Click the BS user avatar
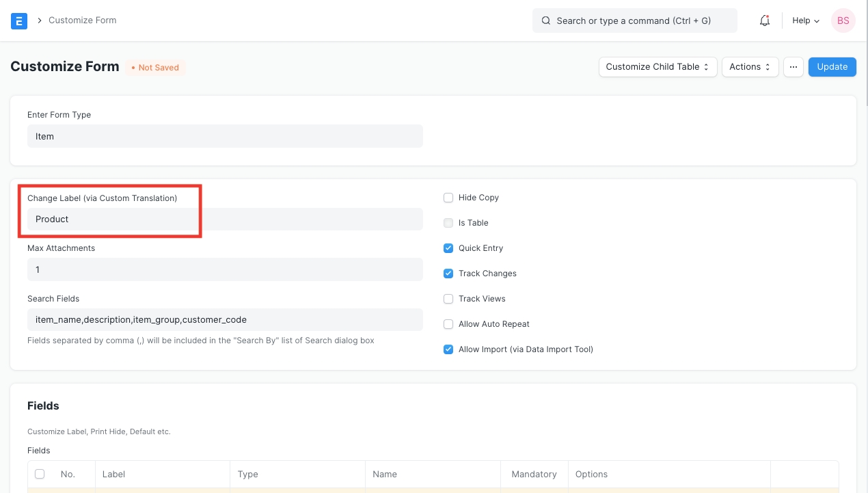Screen dimensions: 868x493 click(x=843, y=21)
